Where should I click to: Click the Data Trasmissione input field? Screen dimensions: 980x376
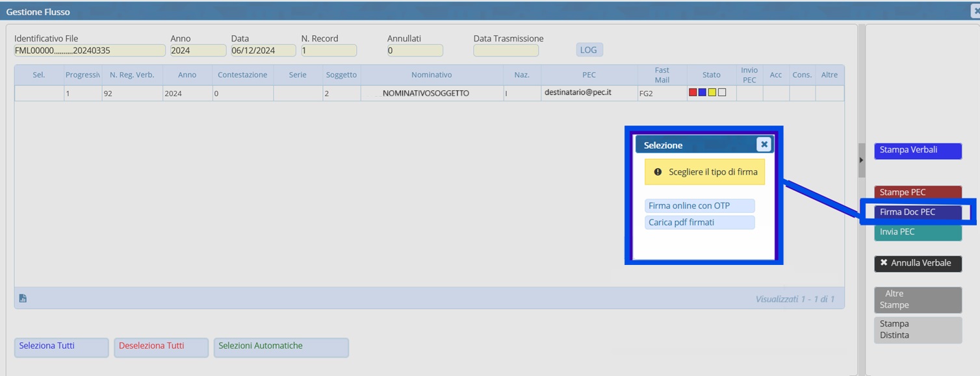tap(506, 51)
